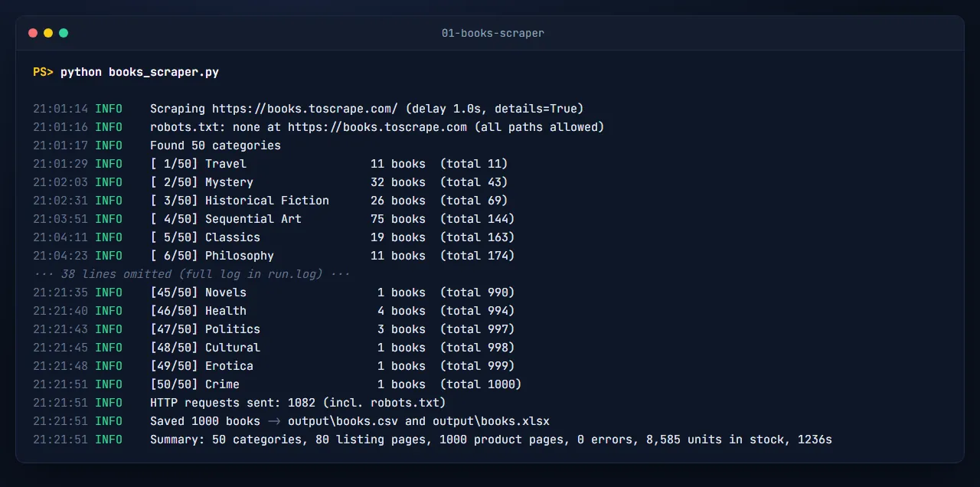The width and height of the screenshot is (980, 487).
Task: Click the 'Summary: 50 categories' text
Action: click(226, 440)
